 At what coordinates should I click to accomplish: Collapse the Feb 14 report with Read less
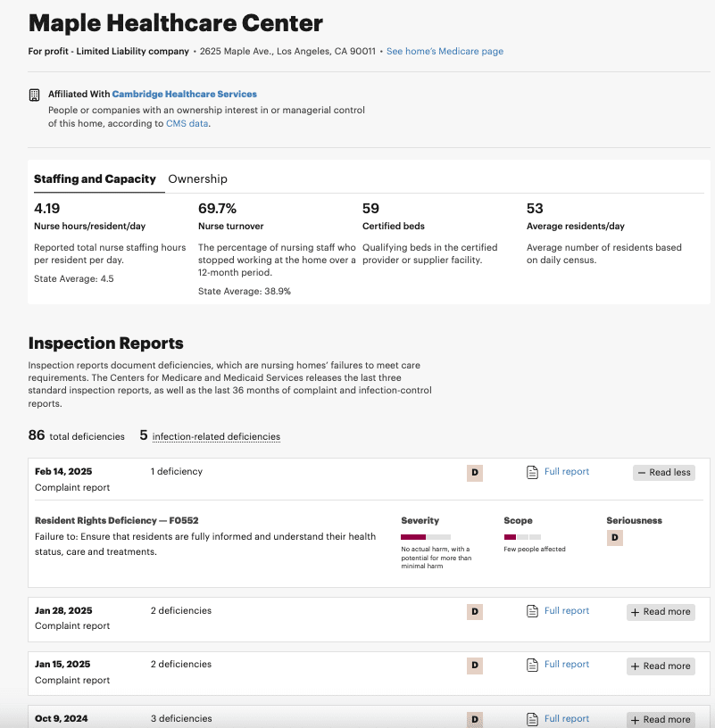click(x=663, y=472)
